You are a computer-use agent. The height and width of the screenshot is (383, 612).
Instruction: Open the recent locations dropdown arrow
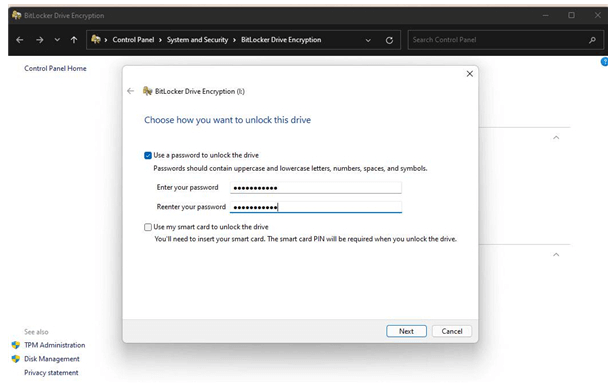[57, 40]
